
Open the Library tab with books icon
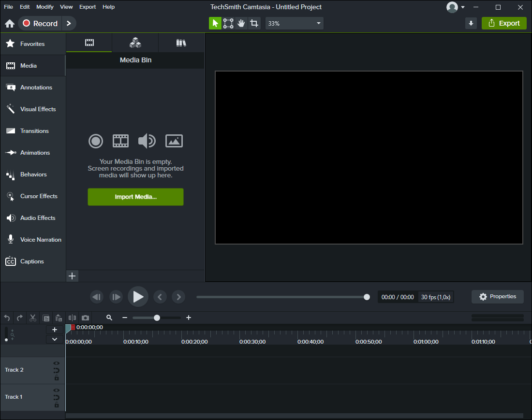tap(181, 43)
